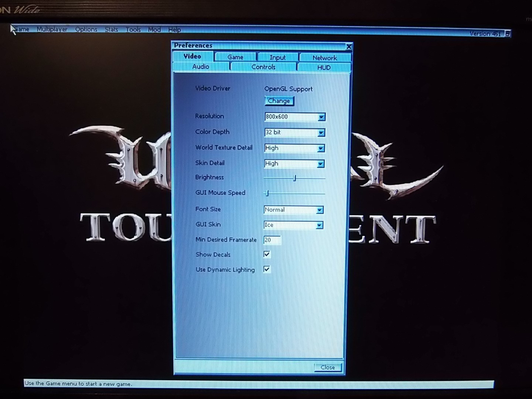Click the Close button in Preferences

pos(328,367)
